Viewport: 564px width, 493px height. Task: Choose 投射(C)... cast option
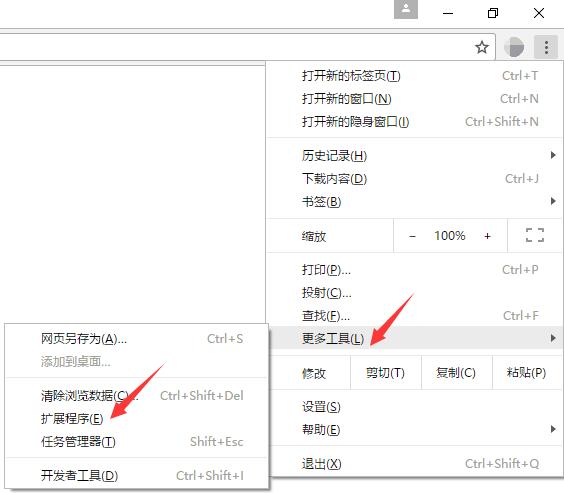tap(415, 293)
